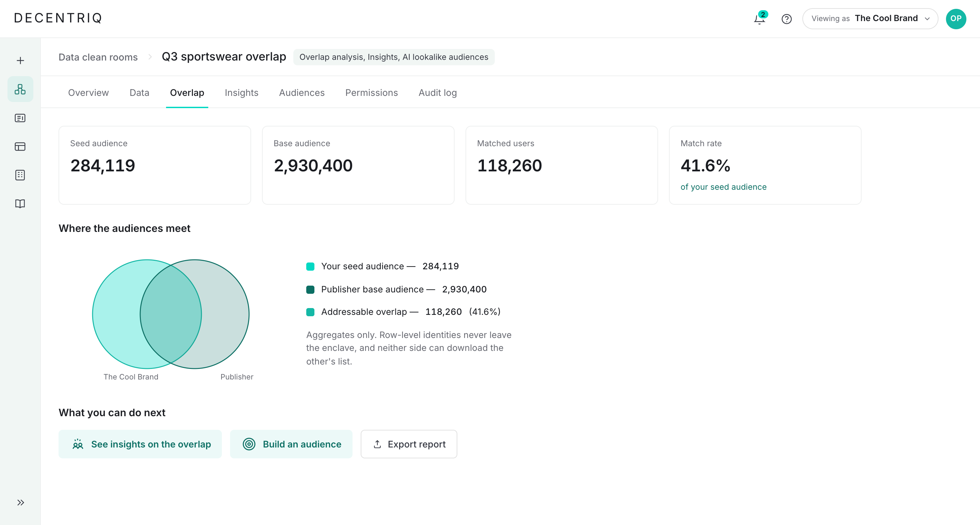
Task: Click the 'Publisher' Venn diagram label
Action: (236, 377)
